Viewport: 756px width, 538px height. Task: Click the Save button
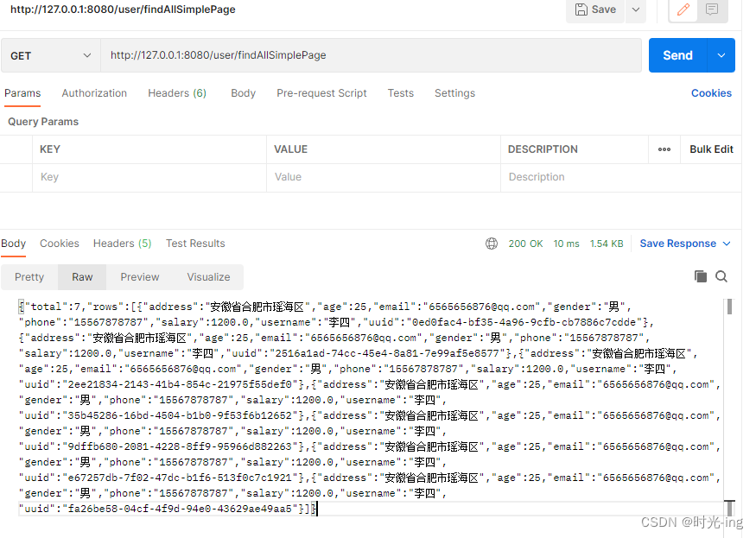(x=595, y=9)
